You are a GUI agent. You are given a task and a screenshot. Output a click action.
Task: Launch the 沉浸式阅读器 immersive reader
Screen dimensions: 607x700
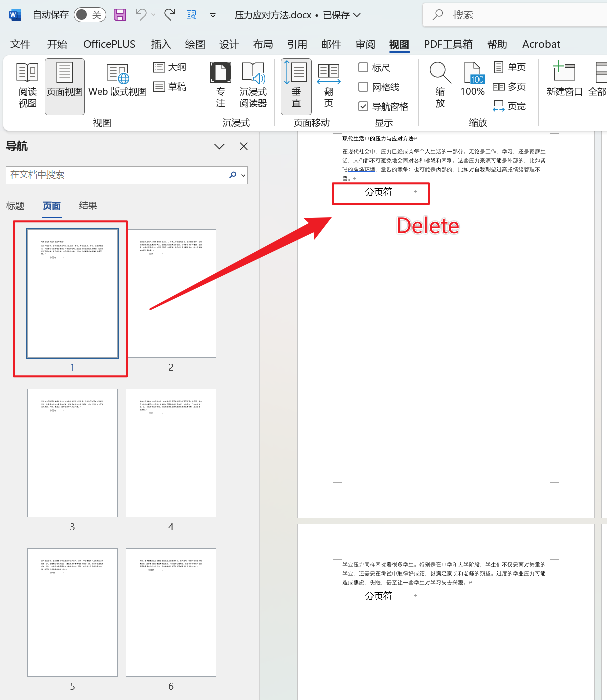pyautogui.click(x=254, y=85)
